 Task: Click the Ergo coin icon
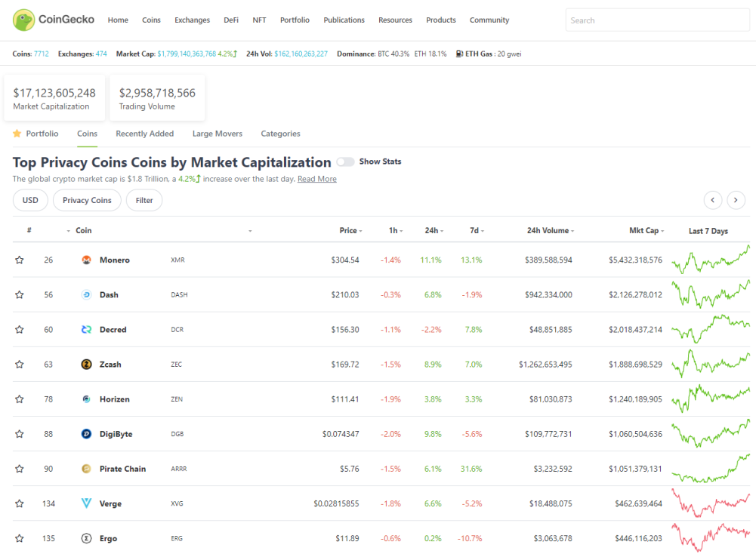pos(86,538)
